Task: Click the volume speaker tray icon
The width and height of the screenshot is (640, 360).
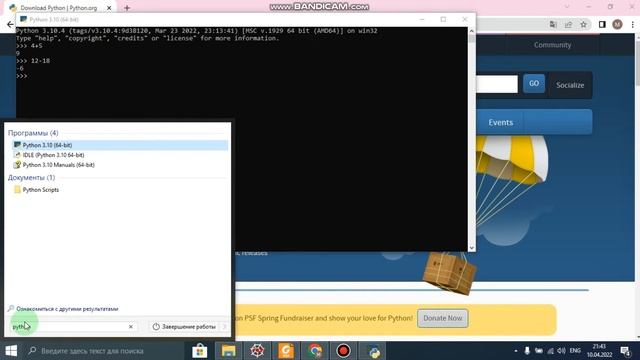Action: 562,351
